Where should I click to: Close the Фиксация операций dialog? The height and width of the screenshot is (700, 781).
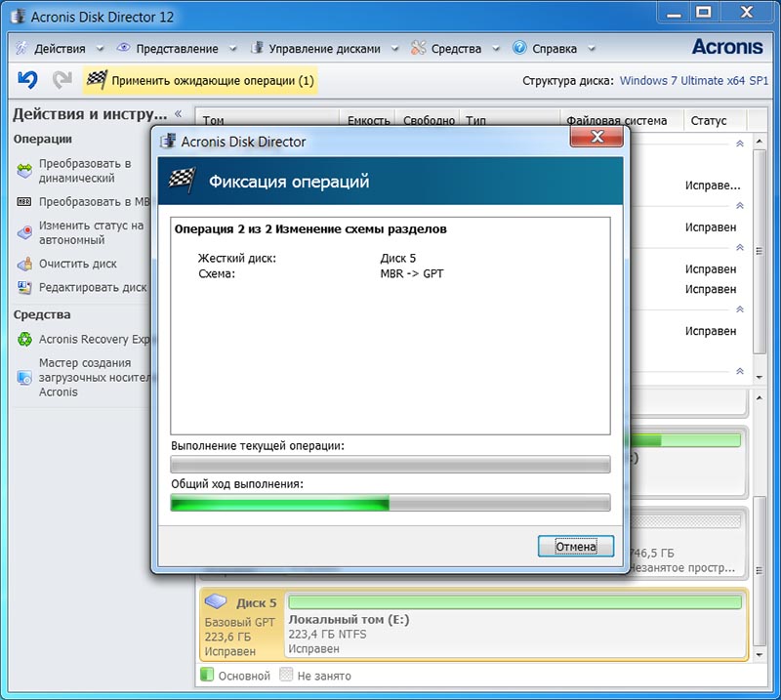tap(596, 137)
